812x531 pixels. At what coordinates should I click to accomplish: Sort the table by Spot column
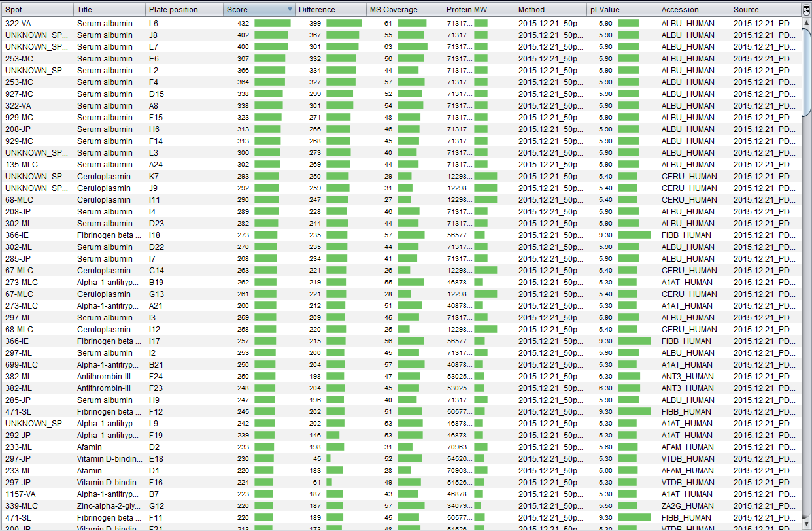click(x=37, y=10)
